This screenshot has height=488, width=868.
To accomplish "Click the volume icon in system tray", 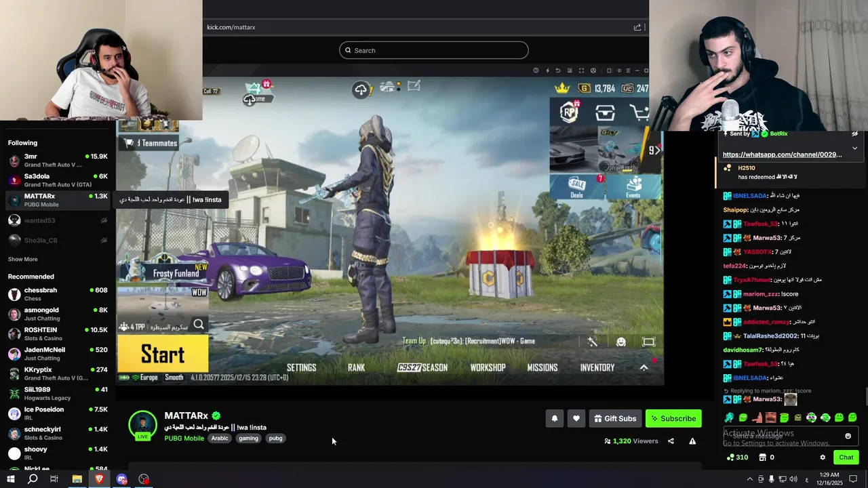I will coord(793,479).
